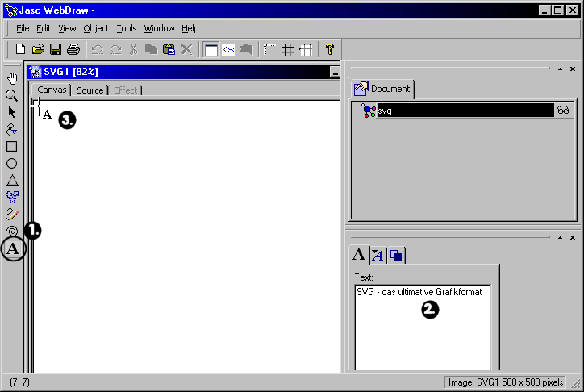
Task: Open the File menu
Action: tap(23, 28)
